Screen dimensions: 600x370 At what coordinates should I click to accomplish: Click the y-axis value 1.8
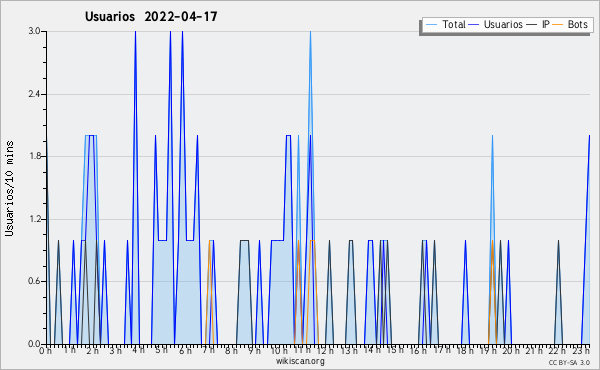pyautogui.click(x=35, y=156)
